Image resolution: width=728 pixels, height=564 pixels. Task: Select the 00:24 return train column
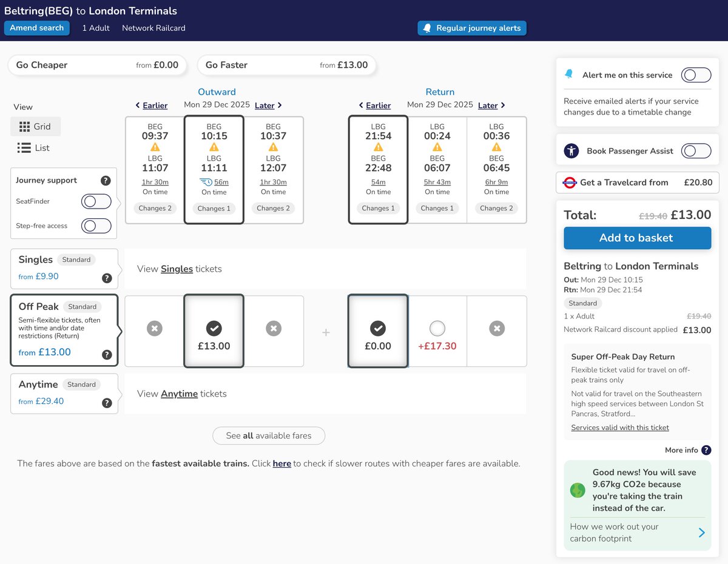coord(437,170)
